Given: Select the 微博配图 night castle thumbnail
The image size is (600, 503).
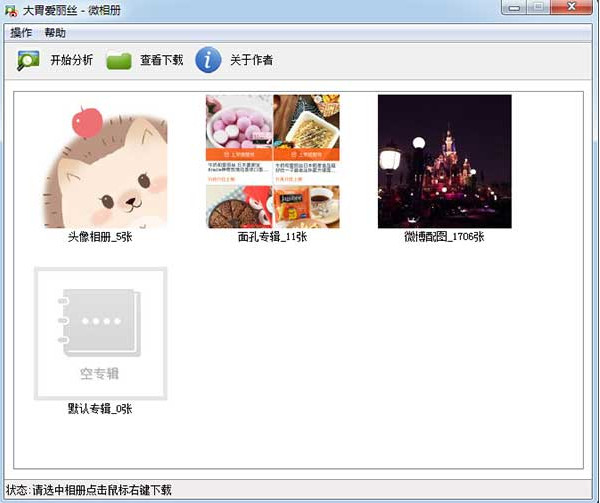Looking at the screenshot, I should click(444, 161).
